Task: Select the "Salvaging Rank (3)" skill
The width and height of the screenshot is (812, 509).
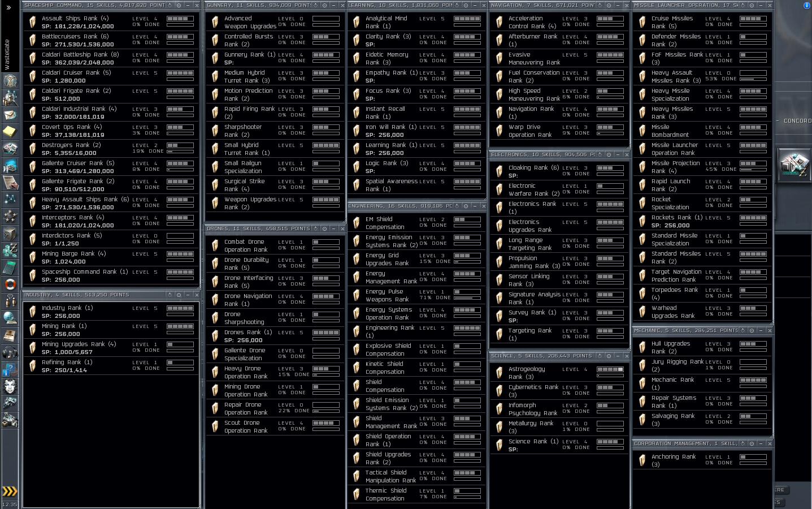Action: (702, 420)
